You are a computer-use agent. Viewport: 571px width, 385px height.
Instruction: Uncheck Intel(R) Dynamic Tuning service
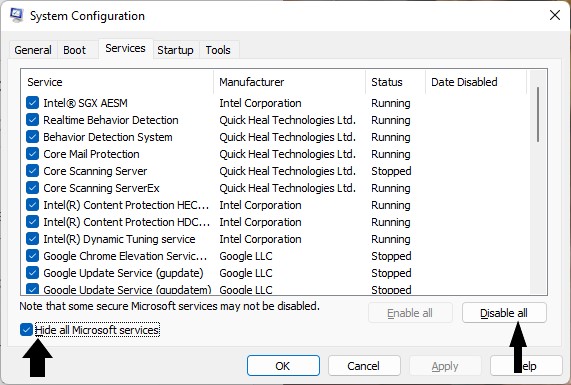point(32,239)
